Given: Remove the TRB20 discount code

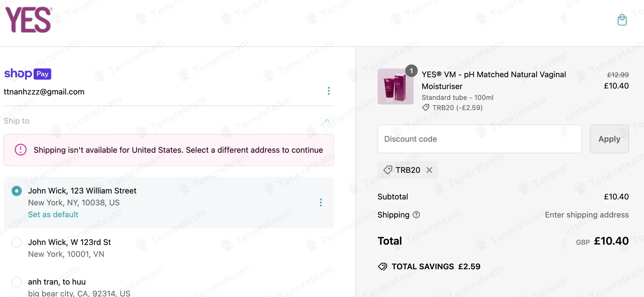Looking at the screenshot, I should [x=429, y=170].
